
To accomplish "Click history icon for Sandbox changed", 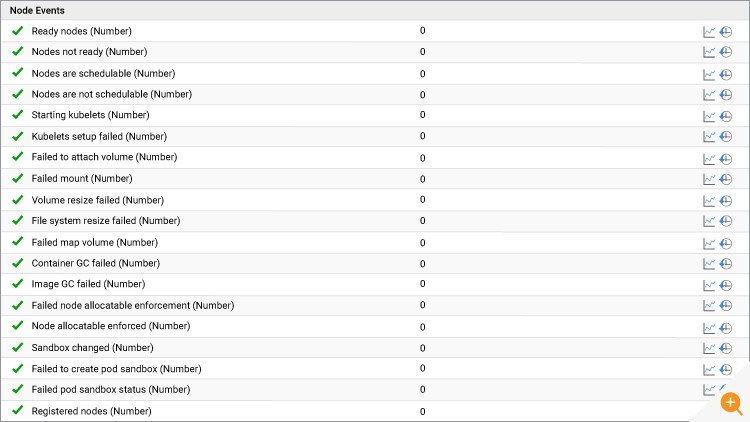I will point(726,348).
